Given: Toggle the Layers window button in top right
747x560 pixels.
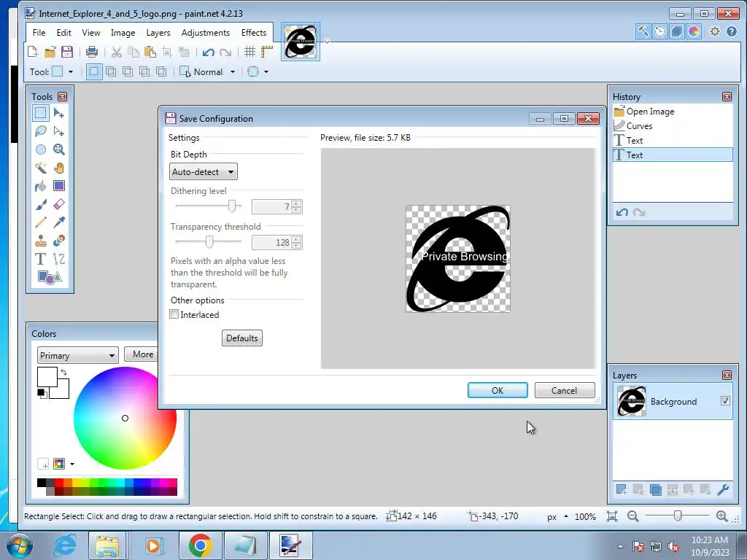Looking at the screenshot, I should pyautogui.click(x=677, y=31).
